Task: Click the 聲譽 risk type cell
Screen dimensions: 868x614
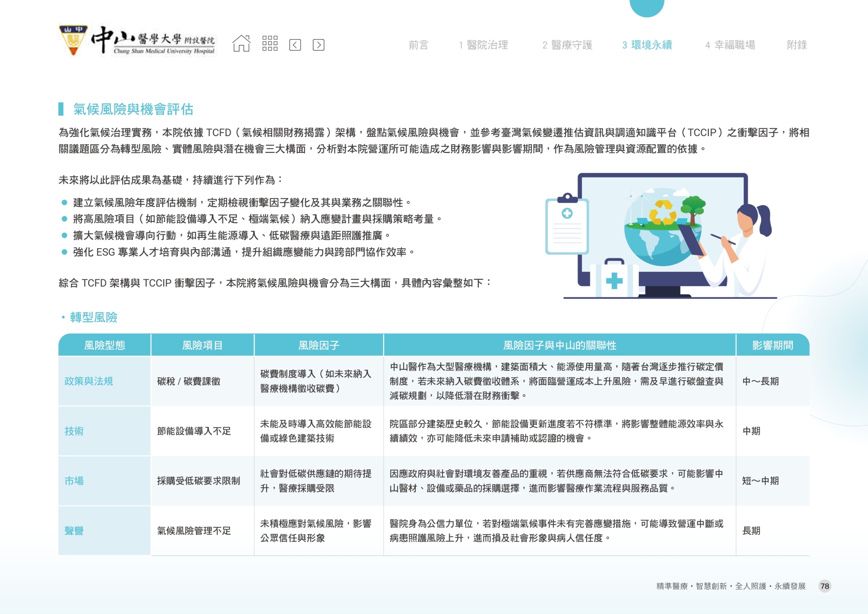Action: pyautogui.click(x=74, y=531)
